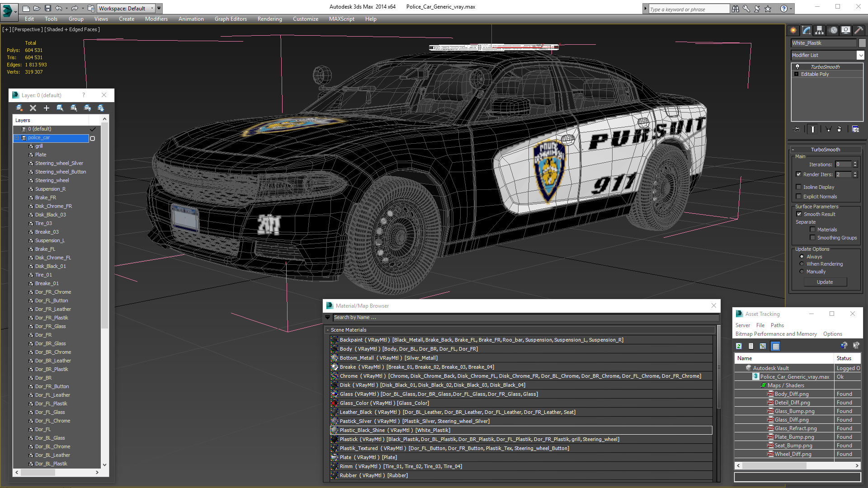
Task: Click the viewport [+] menu label
Action: pos(6,29)
